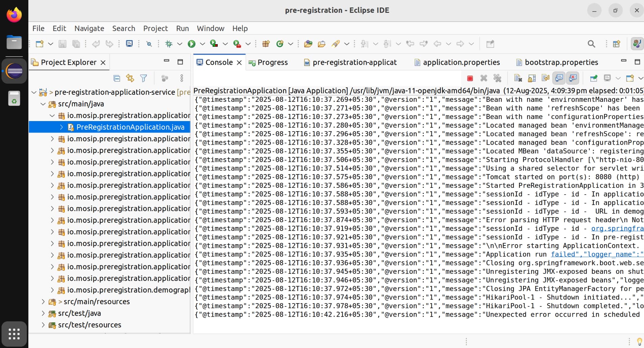
Task: Click the Open Task folder icon
Action: click(x=322, y=44)
